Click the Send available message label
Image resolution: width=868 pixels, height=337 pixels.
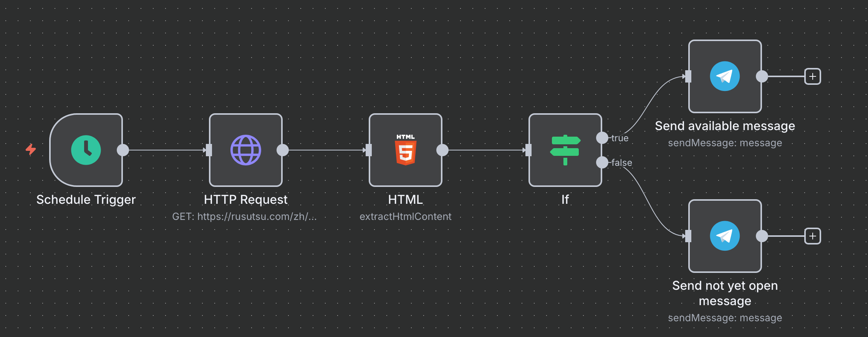[x=725, y=126]
